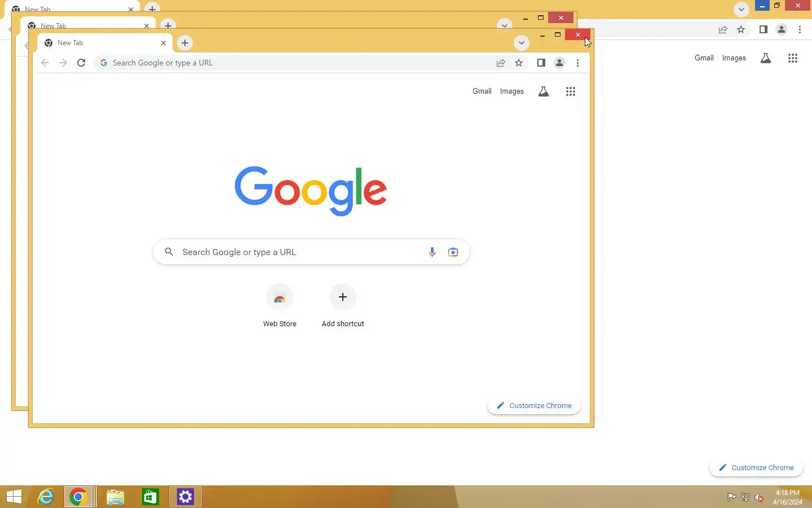Open Gmail link in the rear window

point(704,58)
